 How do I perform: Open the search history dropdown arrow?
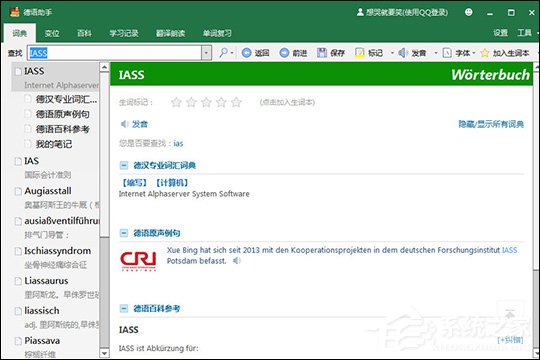point(206,53)
